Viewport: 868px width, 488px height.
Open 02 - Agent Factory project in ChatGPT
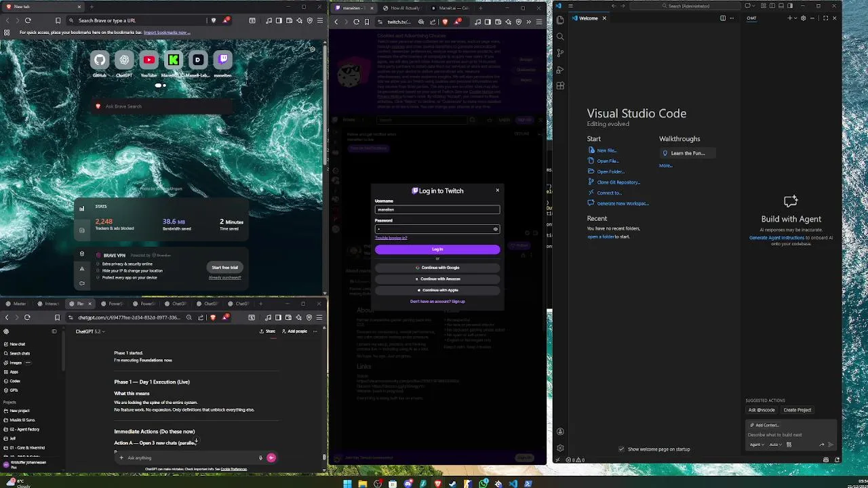[x=24, y=430]
